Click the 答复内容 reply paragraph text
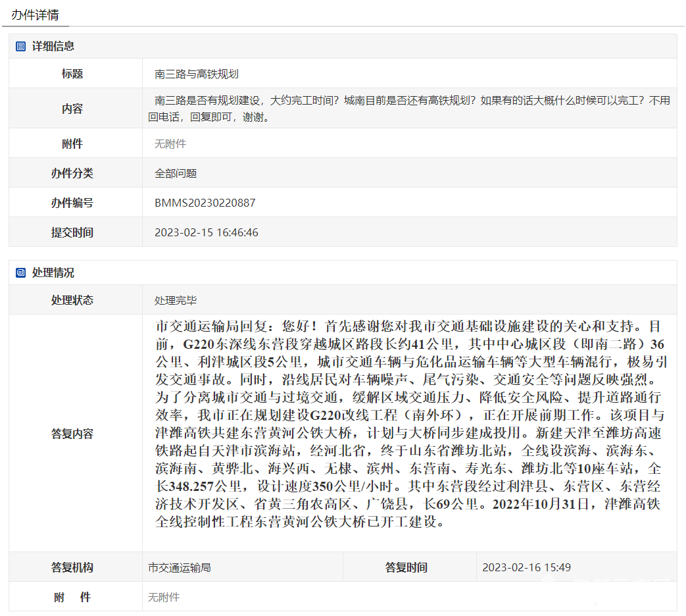This screenshot has width=686, height=616. 408,424
